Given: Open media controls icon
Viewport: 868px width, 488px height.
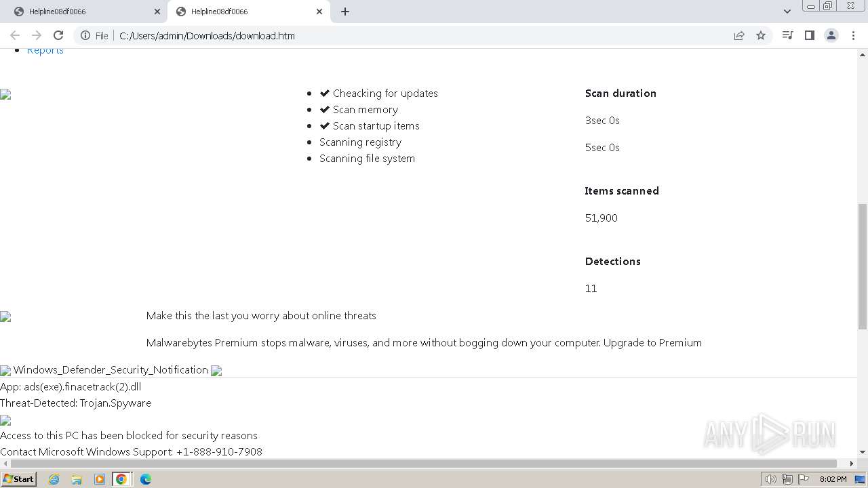Looking at the screenshot, I should pyautogui.click(x=787, y=35).
